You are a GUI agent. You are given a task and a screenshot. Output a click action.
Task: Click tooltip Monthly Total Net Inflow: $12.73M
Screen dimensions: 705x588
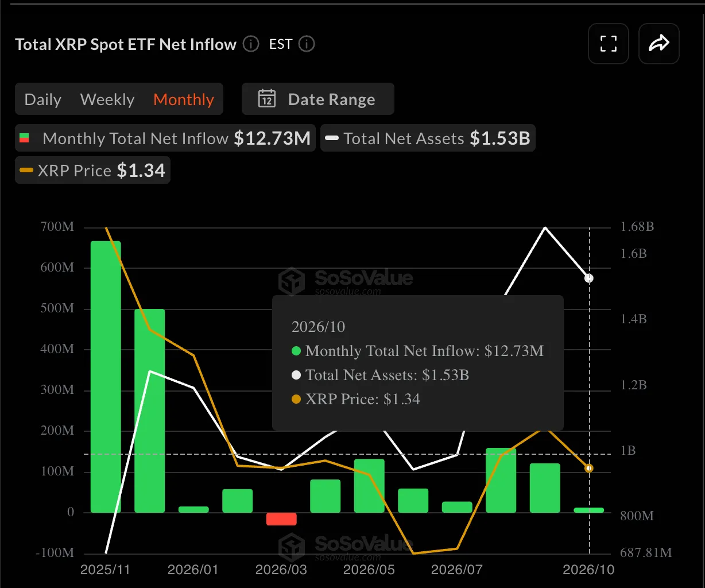[417, 351]
